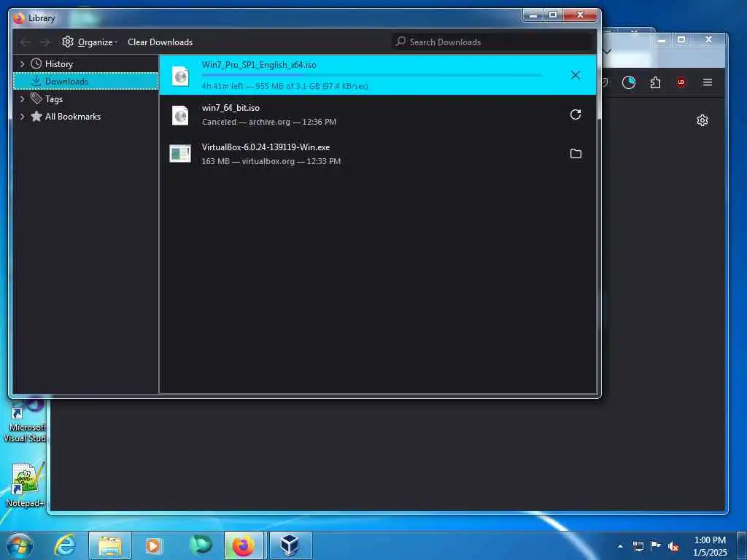Click Clear Downloads button
This screenshot has height=560, width=747.
pos(160,42)
